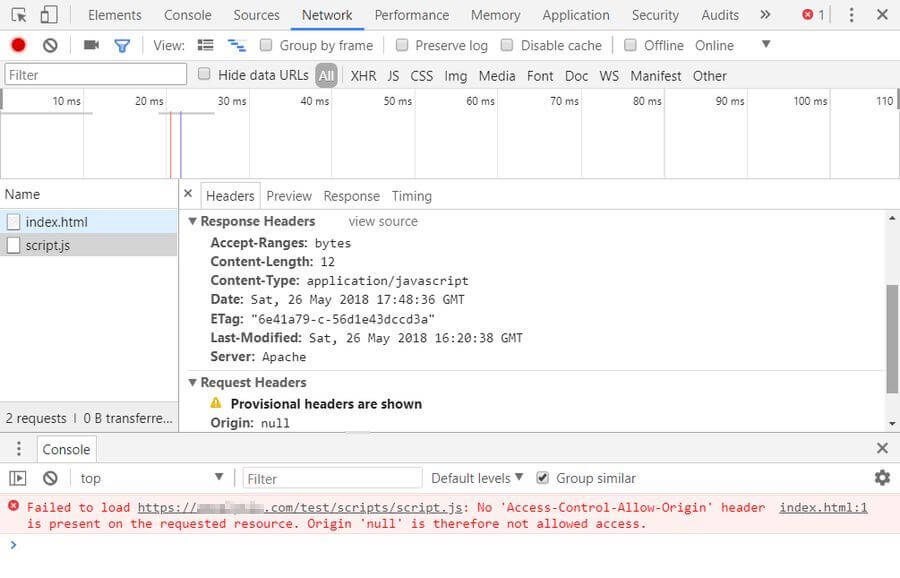Click the red error icon in console message

tap(13, 506)
